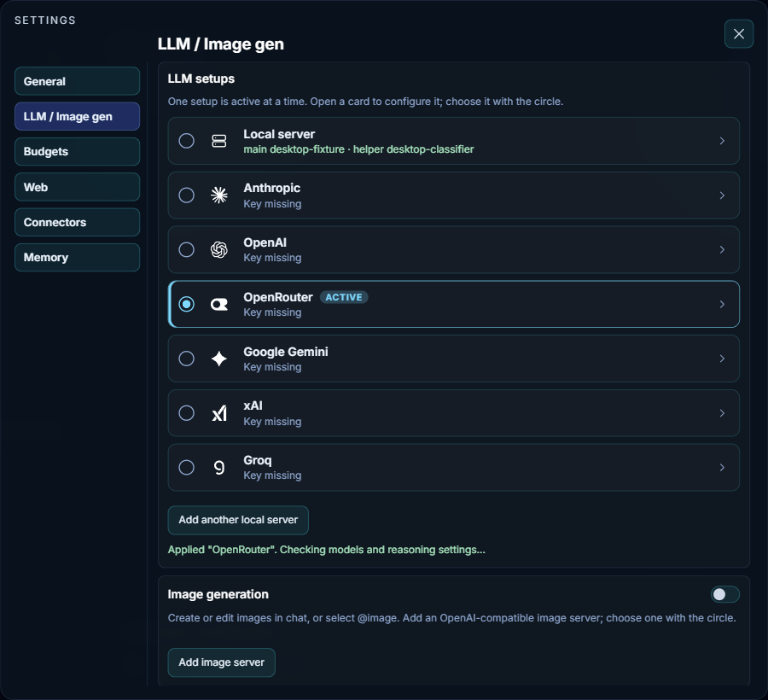Click Add another local server button
768x700 pixels.
tap(238, 520)
